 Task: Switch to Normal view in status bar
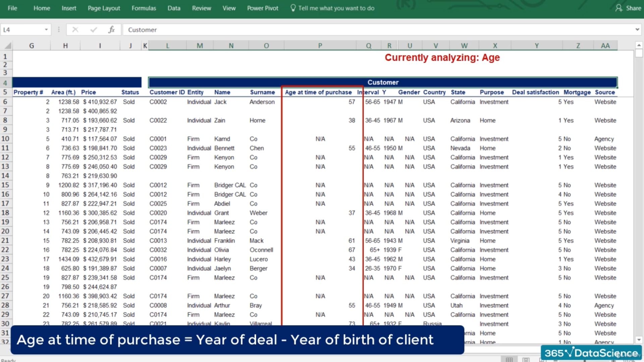click(x=509, y=360)
